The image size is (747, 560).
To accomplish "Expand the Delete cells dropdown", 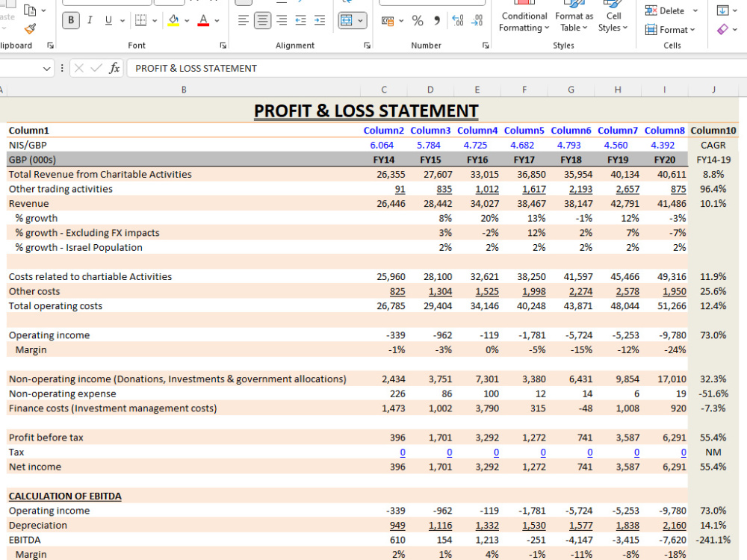I will coord(694,10).
